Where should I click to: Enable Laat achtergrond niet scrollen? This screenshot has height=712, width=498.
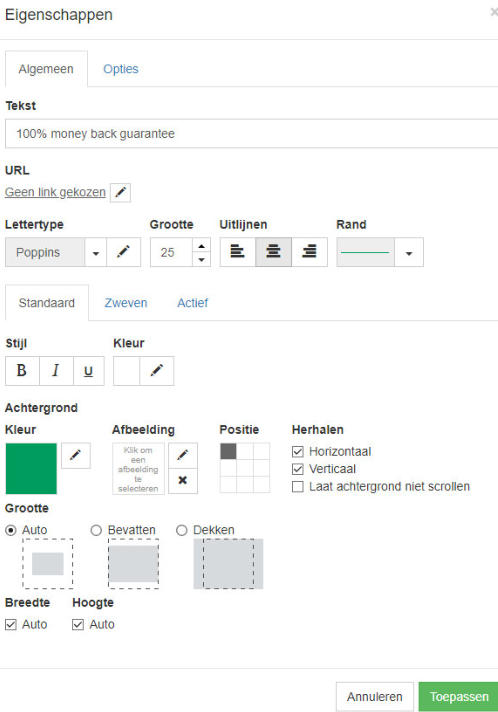coord(298,487)
